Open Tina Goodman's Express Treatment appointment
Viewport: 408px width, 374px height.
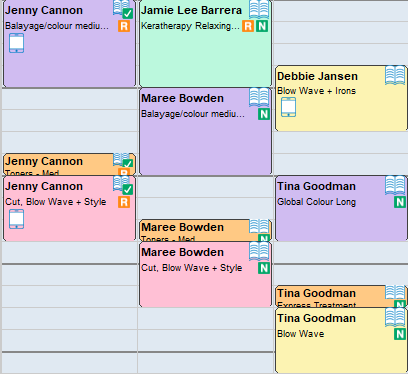[341, 296]
